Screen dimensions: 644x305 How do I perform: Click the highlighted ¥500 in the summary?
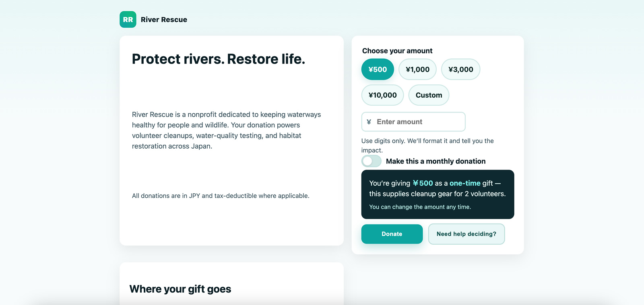pos(423,183)
